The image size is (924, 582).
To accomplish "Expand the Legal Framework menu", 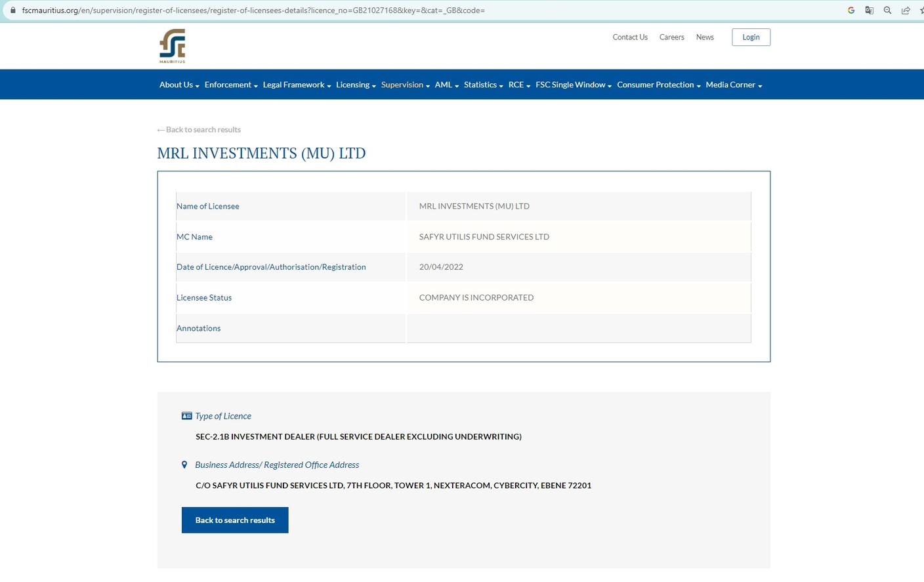I will [297, 85].
